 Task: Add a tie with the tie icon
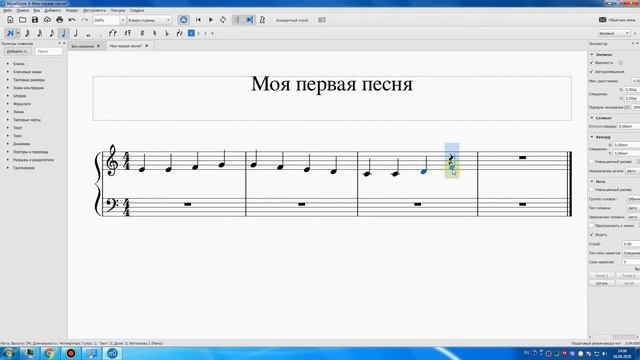113,33
